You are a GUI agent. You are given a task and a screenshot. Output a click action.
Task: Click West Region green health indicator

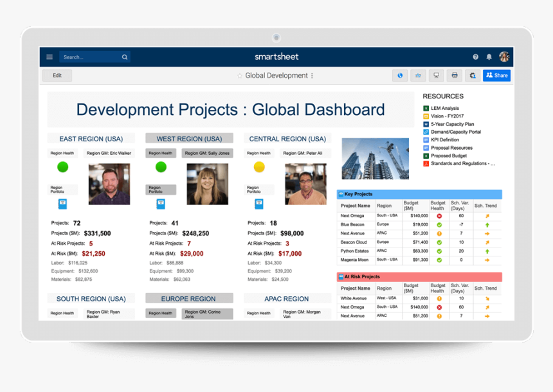pyautogui.click(x=161, y=166)
